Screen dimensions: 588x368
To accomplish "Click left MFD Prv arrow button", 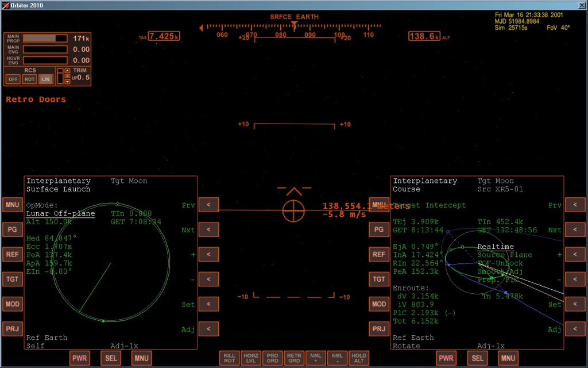I will [x=208, y=205].
